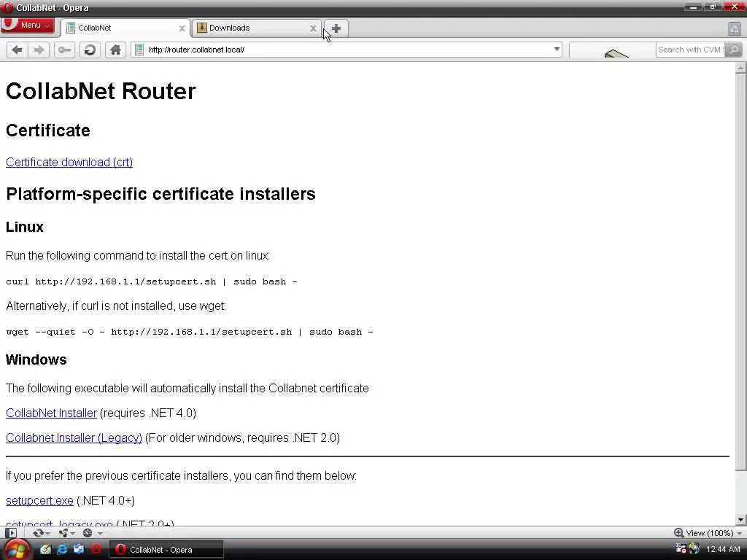Viewport: 747px width, 560px height.
Task: Open the closed tabs trash icon
Action: 734,28
